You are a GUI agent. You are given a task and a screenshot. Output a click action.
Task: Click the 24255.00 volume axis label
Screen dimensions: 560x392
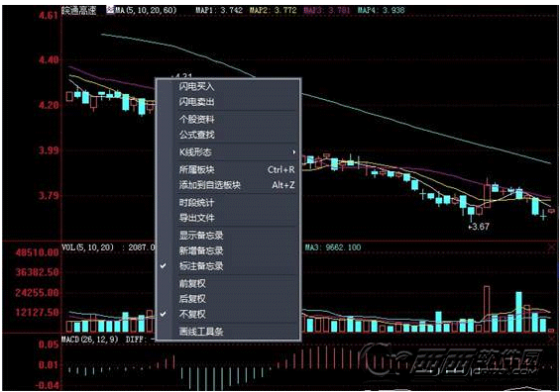(37, 293)
